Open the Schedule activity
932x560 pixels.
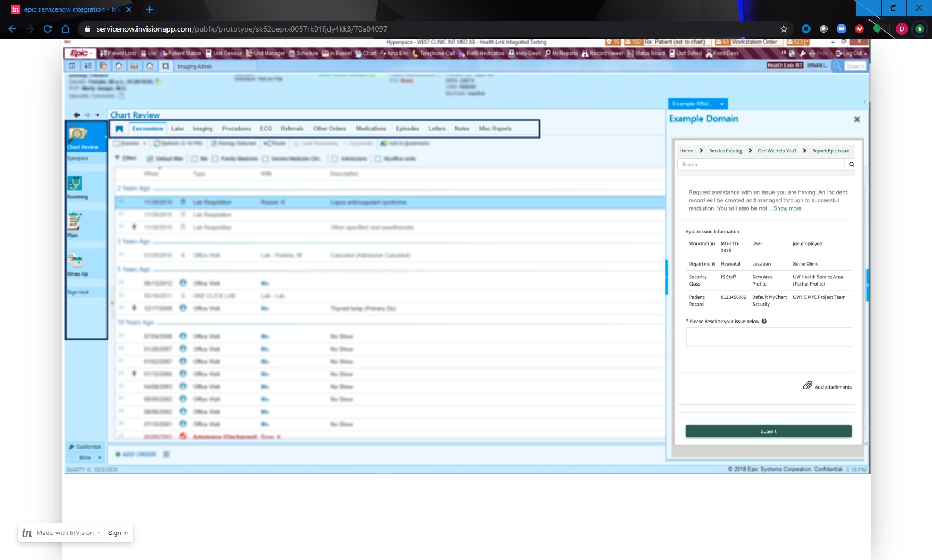pos(303,53)
